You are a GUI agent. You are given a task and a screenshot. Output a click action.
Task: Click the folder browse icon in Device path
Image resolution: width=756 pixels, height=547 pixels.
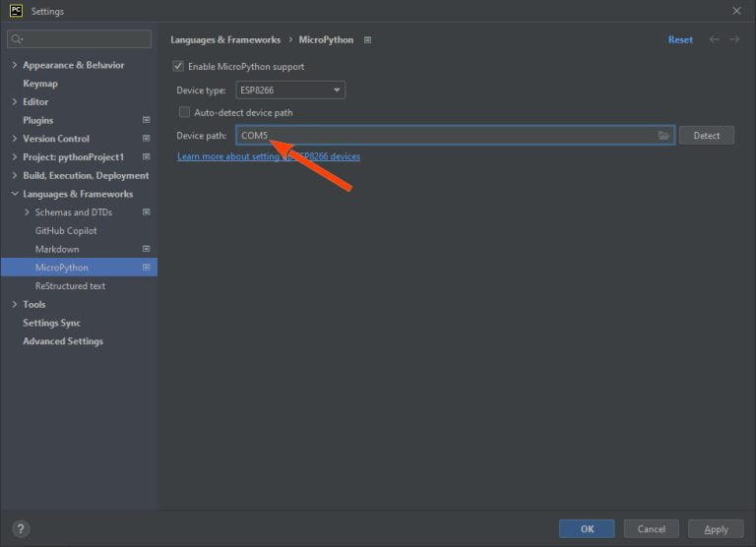tap(663, 136)
